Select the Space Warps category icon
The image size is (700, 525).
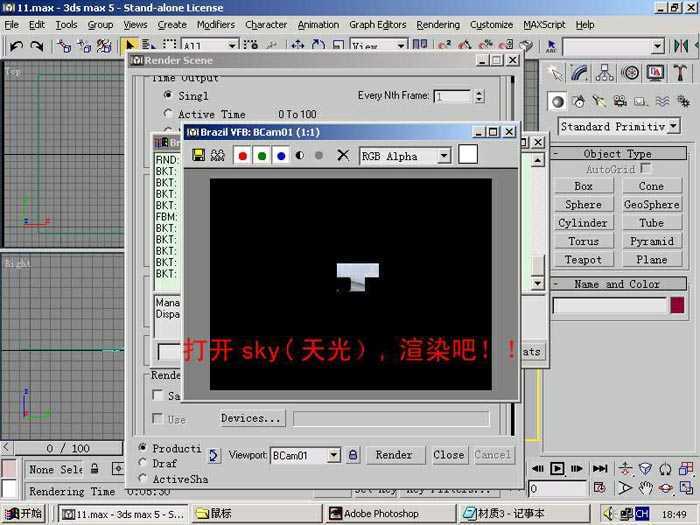[662, 102]
